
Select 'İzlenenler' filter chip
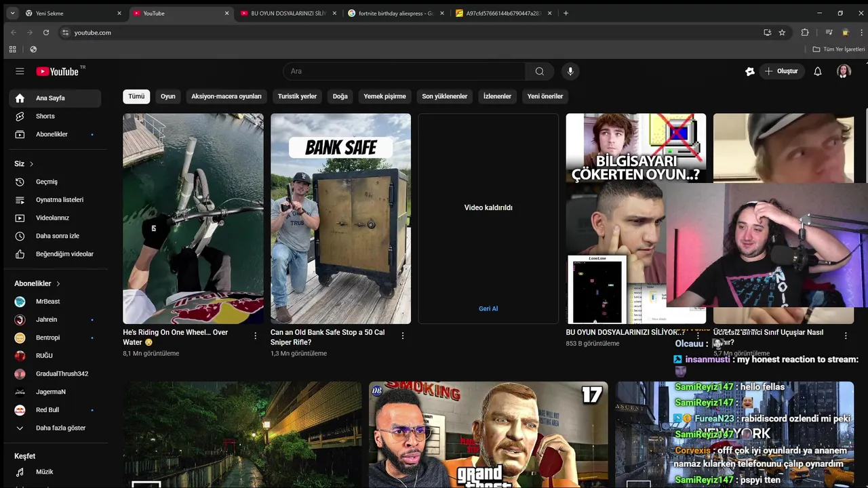coord(497,96)
